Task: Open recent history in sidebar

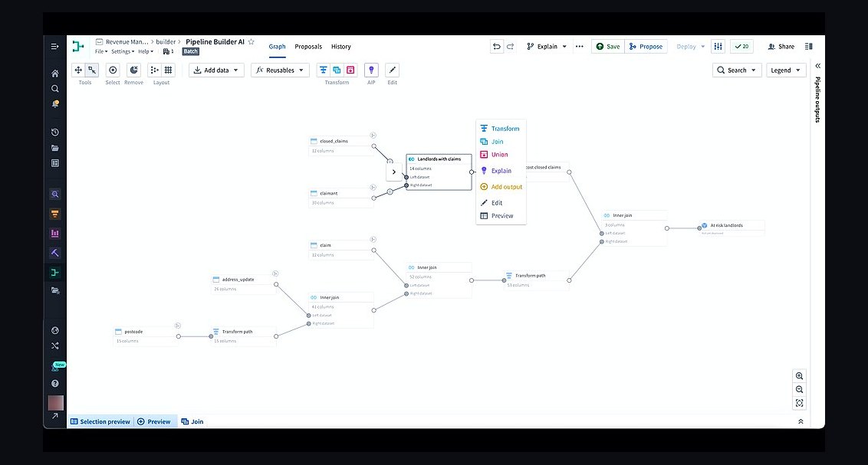Action: (54, 133)
